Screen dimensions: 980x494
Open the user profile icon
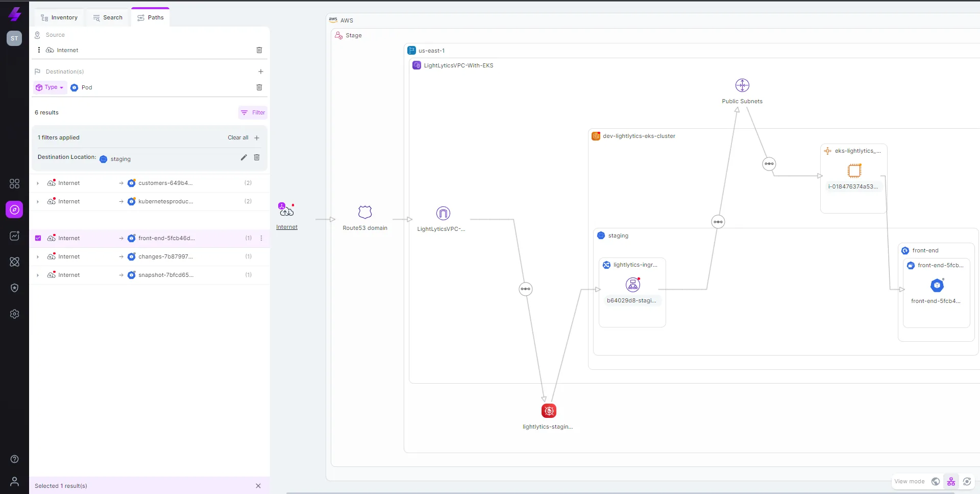point(14,481)
